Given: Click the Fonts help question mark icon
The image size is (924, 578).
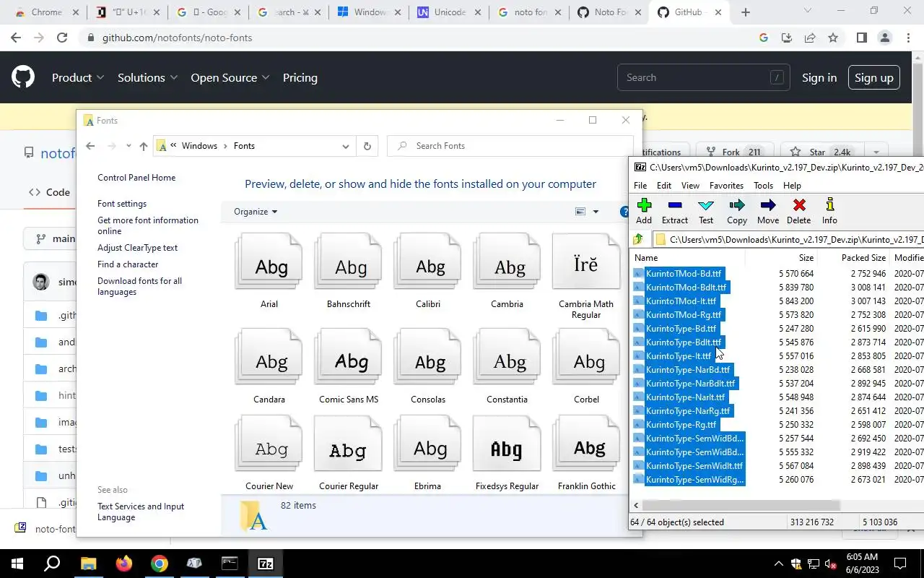Looking at the screenshot, I should pos(625,212).
